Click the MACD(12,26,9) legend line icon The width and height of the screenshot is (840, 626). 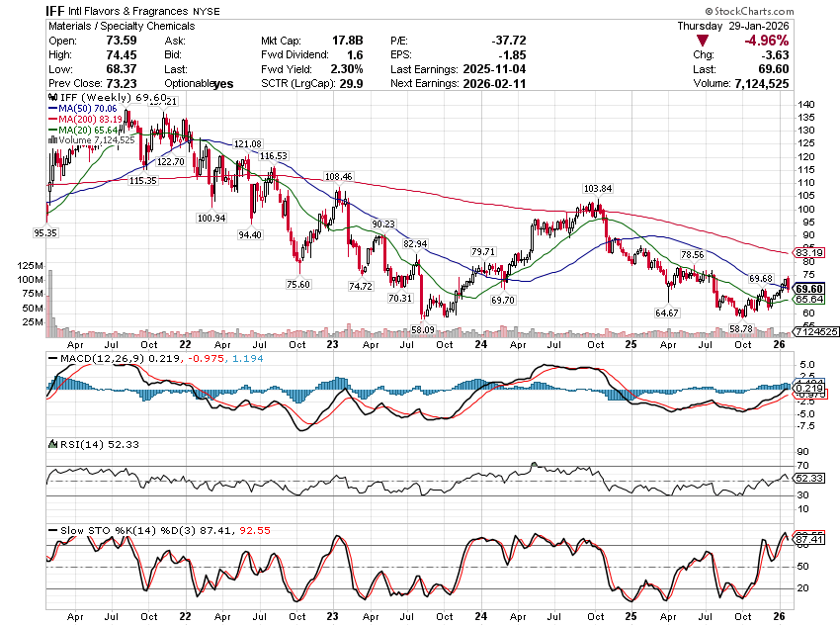[52, 356]
